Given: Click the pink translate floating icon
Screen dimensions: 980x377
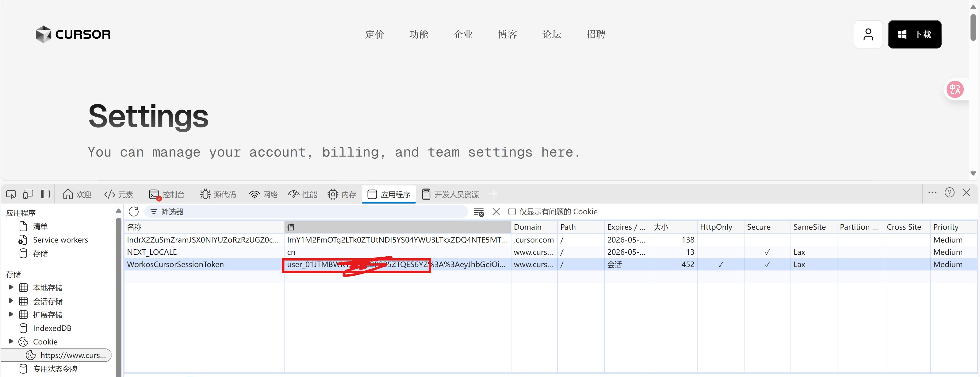Looking at the screenshot, I should tap(955, 89).
